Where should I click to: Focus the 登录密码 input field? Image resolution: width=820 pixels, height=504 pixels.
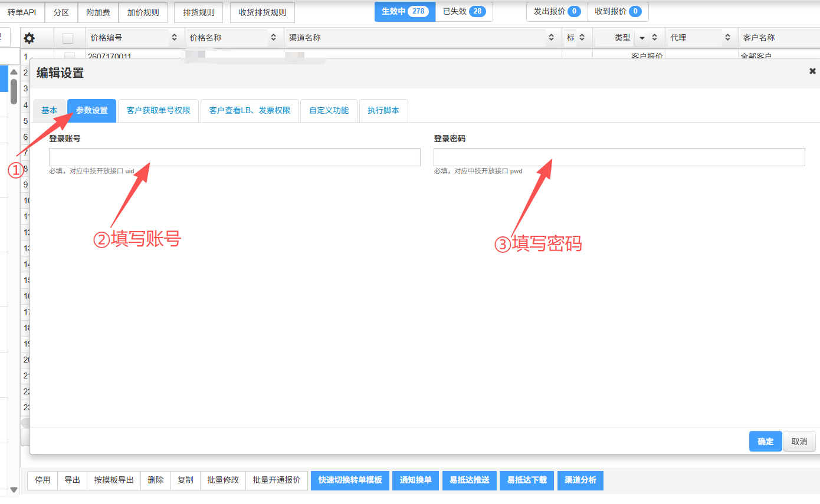(619, 157)
